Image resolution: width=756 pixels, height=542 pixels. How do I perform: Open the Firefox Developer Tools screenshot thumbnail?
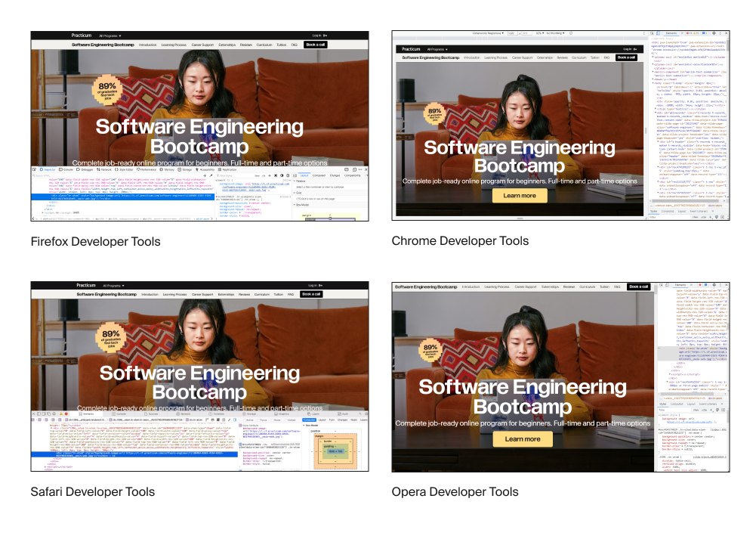[x=199, y=126]
